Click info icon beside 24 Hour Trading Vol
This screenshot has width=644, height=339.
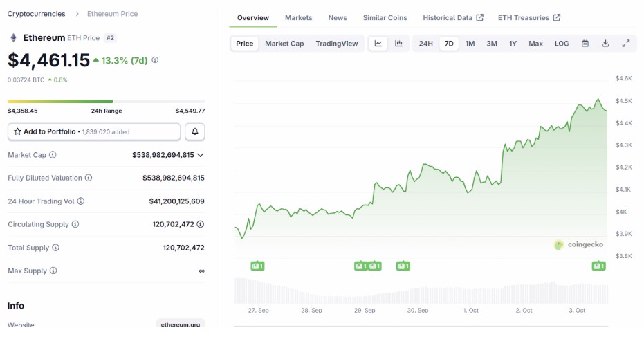tap(81, 201)
